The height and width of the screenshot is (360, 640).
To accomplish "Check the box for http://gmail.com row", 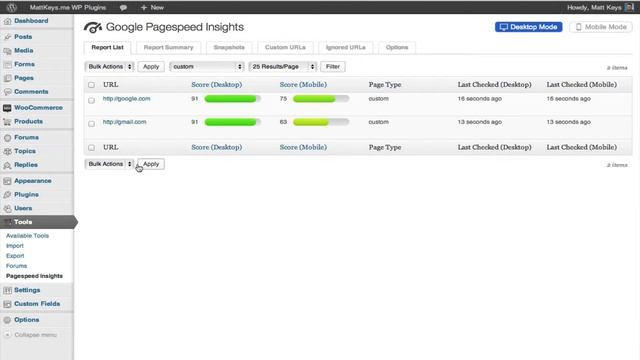I will click(x=91, y=123).
